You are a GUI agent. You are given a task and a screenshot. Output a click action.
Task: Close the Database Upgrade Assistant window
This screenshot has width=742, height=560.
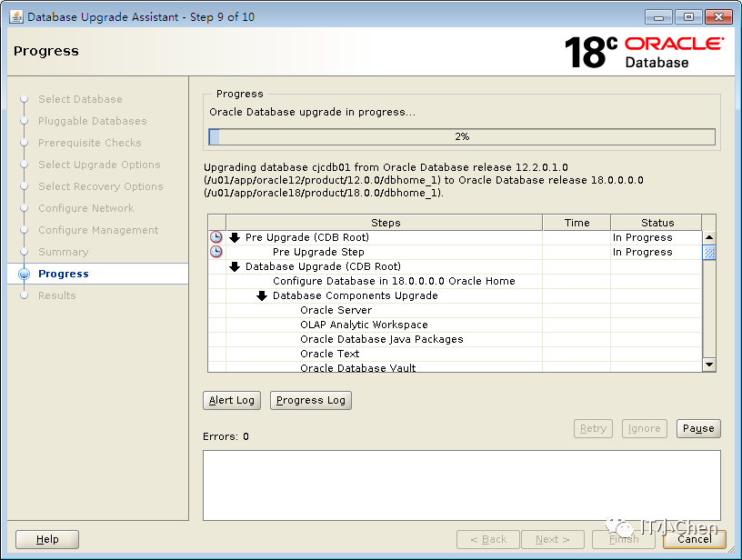click(x=718, y=17)
